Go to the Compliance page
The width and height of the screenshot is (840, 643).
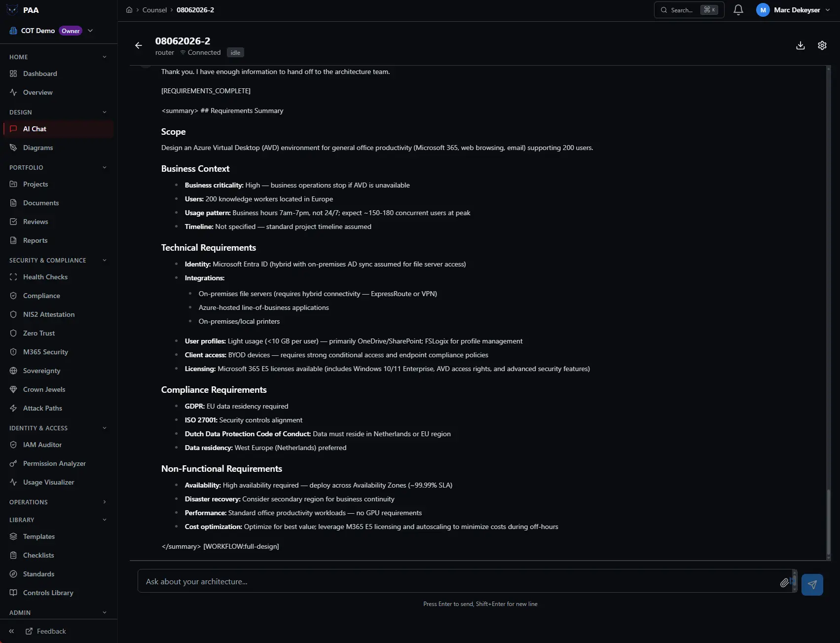tap(59, 296)
